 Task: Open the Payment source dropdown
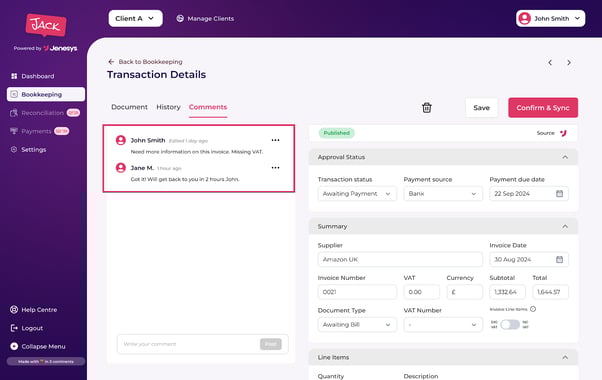[x=443, y=194]
